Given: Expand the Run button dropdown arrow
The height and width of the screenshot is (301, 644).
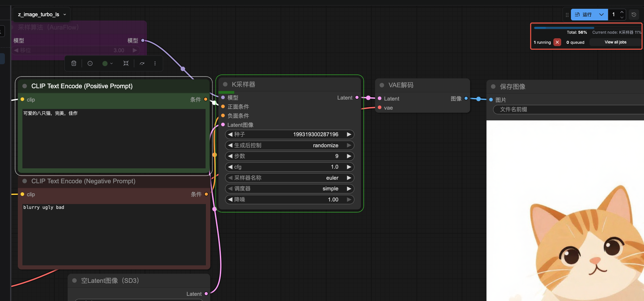Looking at the screenshot, I should (x=601, y=15).
